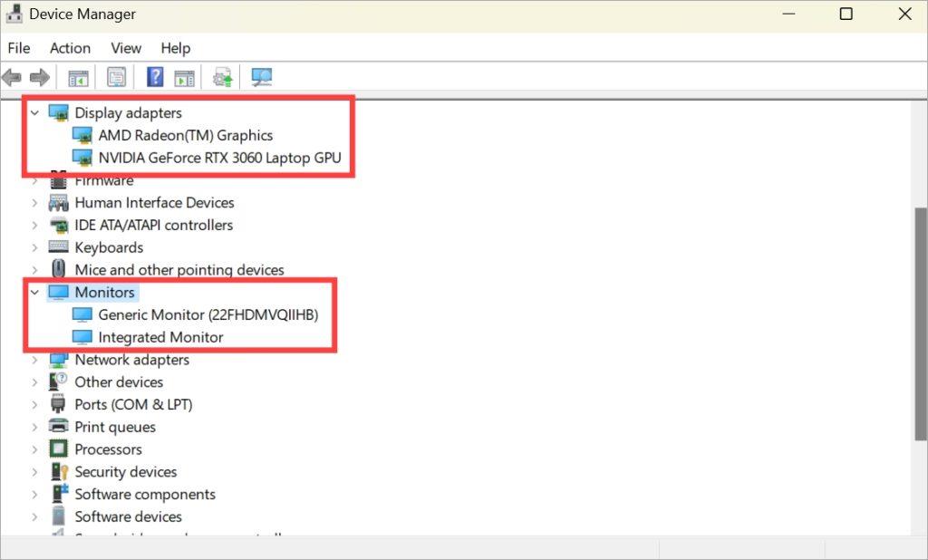
Task: Click Show/Hide Console Tree toolbar icon
Action: point(78,78)
